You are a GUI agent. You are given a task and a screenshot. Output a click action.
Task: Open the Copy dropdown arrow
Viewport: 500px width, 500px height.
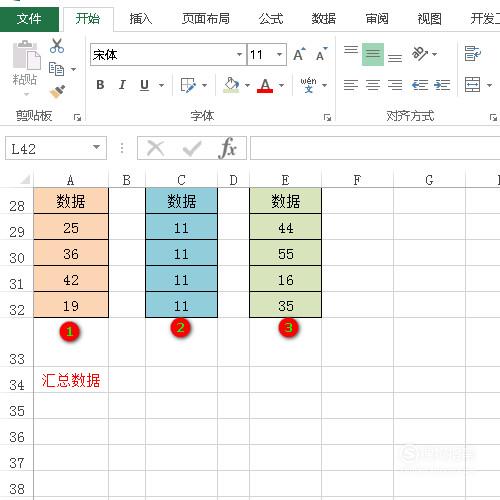(73, 69)
